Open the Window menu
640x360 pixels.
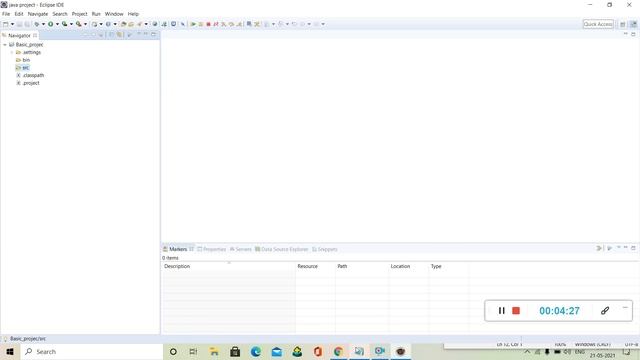(114, 14)
